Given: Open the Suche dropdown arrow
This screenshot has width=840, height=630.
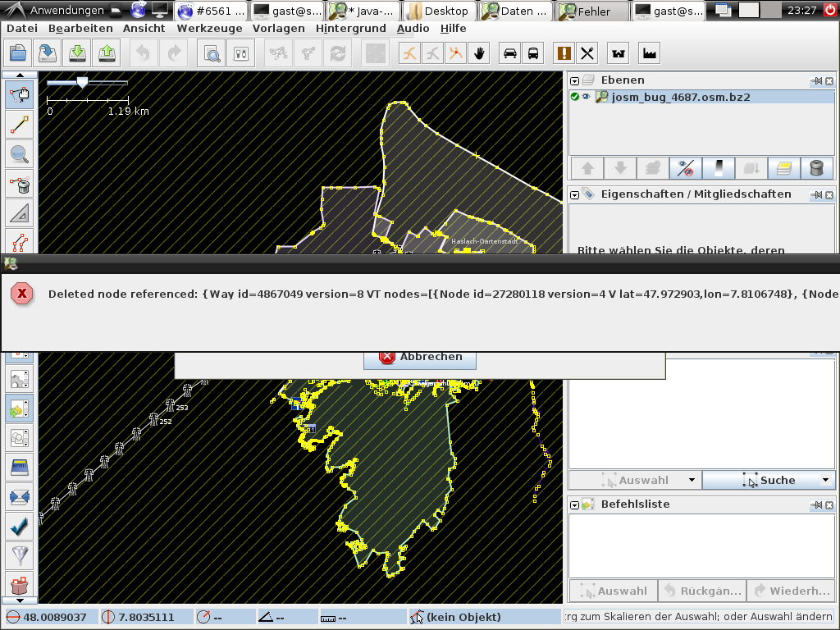Looking at the screenshot, I should point(825,480).
